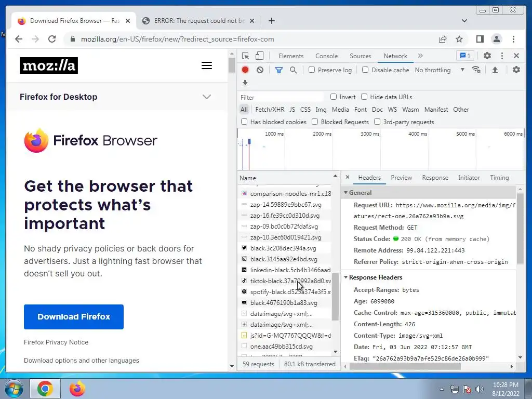532x399 pixels.
Task: Clear the network log
Action: 260,70
